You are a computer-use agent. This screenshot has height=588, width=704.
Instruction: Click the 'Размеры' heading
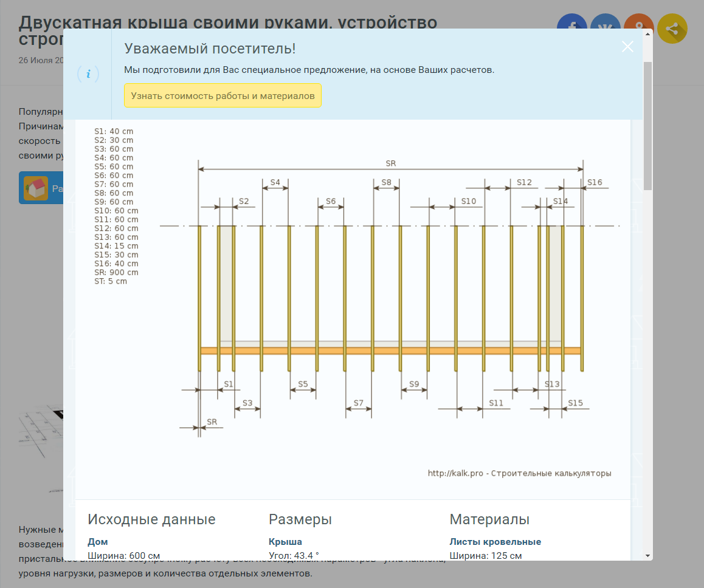[300, 519]
